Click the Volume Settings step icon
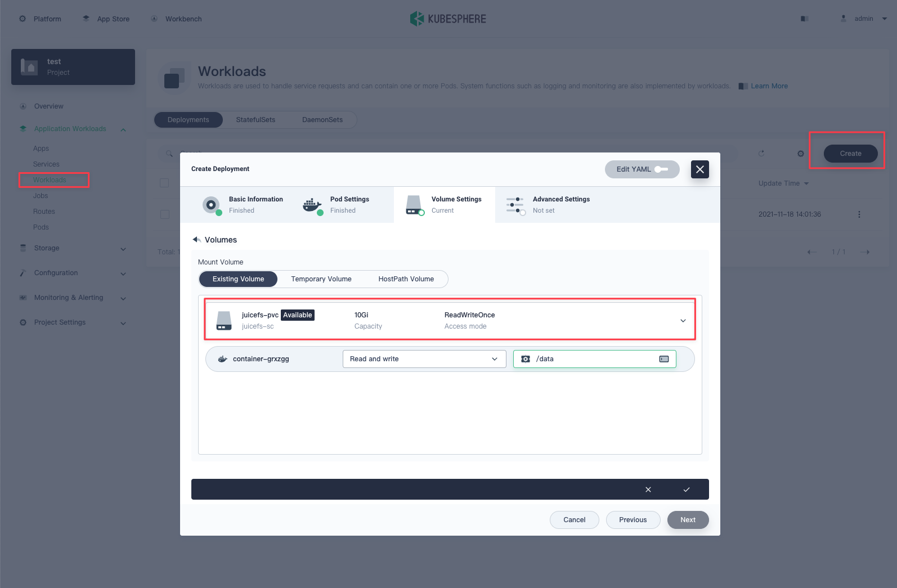This screenshot has height=588, width=897. click(414, 205)
